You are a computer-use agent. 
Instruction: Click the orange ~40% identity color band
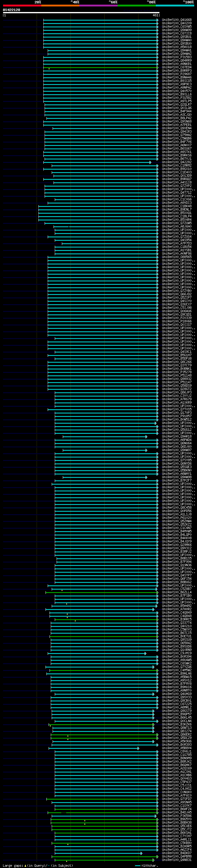60,6
